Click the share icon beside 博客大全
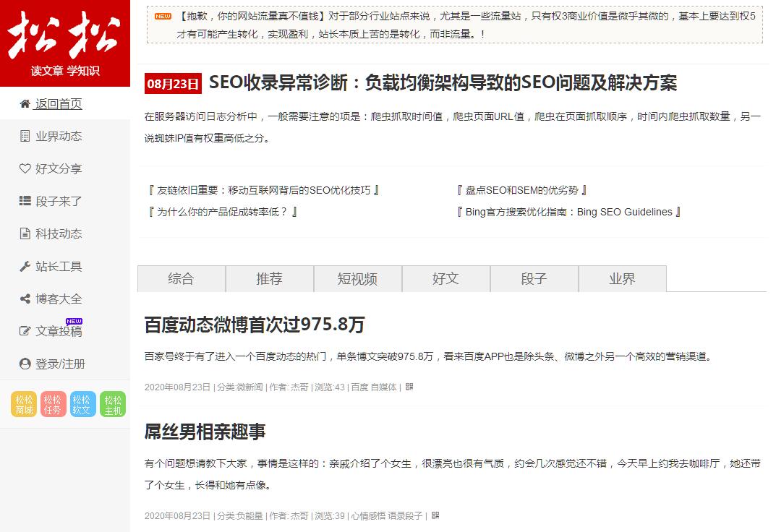Viewport: 776px width, 532px height. tap(25, 299)
